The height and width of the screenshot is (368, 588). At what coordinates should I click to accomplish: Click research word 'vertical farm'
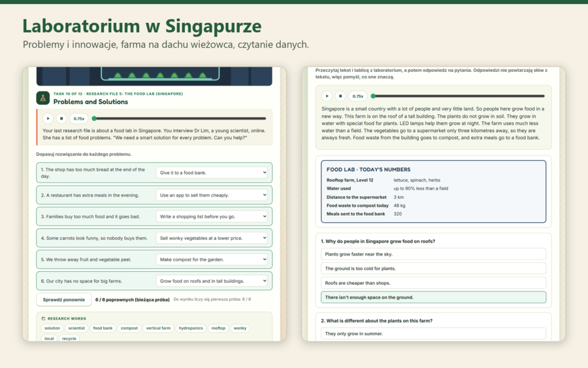pos(158,328)
